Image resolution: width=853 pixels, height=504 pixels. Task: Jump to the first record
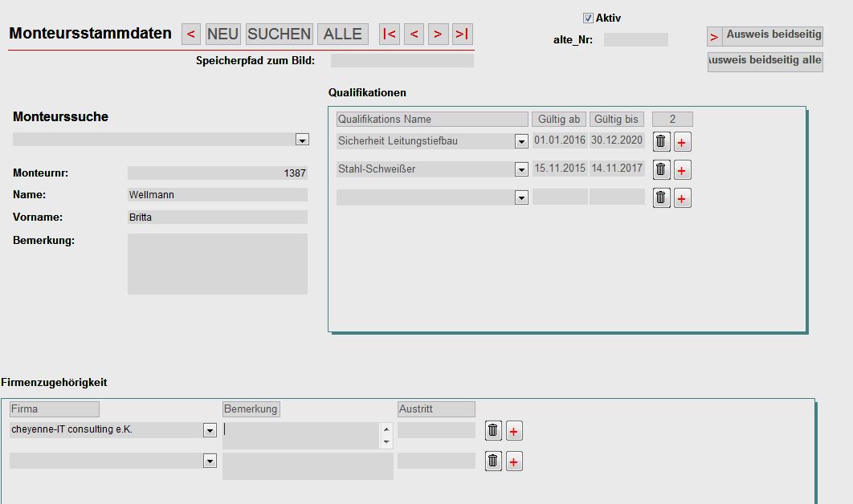[x=390, y=34]
